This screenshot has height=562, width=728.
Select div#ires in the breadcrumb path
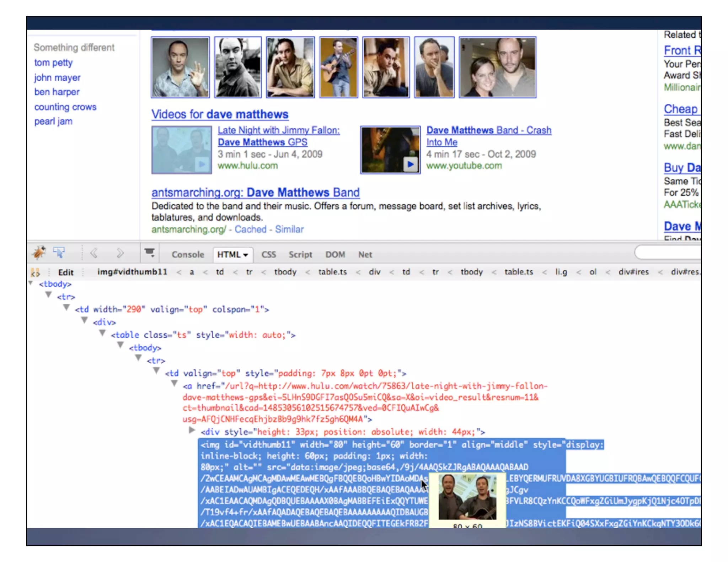pos(633,272)
